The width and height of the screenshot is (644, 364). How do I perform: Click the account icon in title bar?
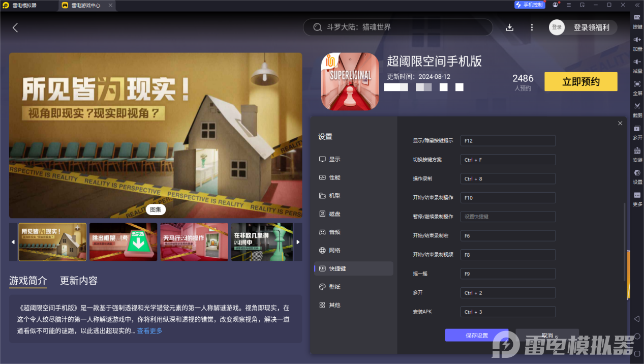click(x=555, y=5)
